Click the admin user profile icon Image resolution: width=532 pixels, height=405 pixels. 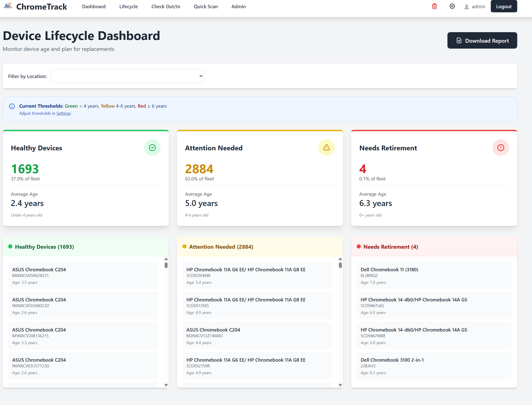(467, 7)
